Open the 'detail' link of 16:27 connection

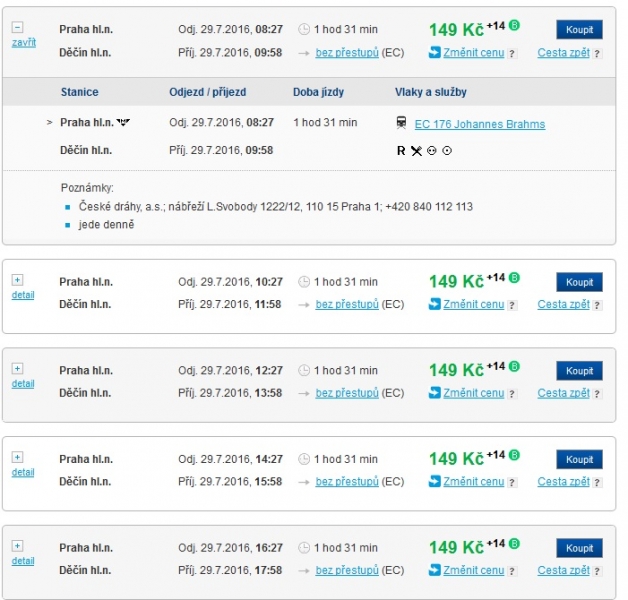point(23,561)
